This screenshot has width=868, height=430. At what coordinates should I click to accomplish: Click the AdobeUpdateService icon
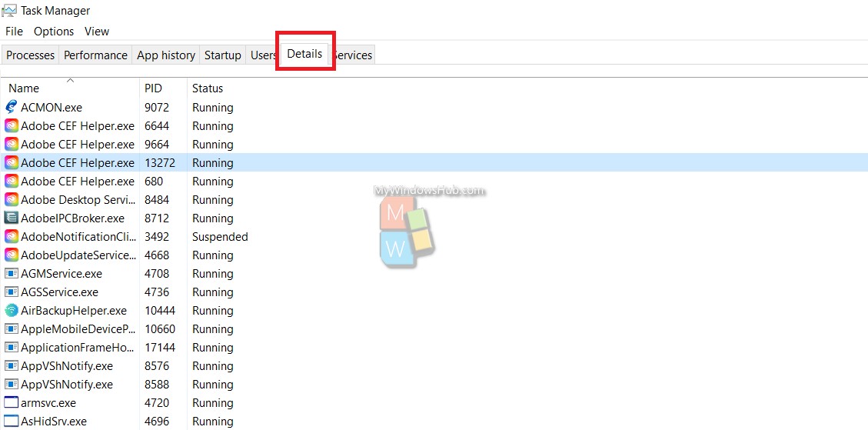pos(11,255)
